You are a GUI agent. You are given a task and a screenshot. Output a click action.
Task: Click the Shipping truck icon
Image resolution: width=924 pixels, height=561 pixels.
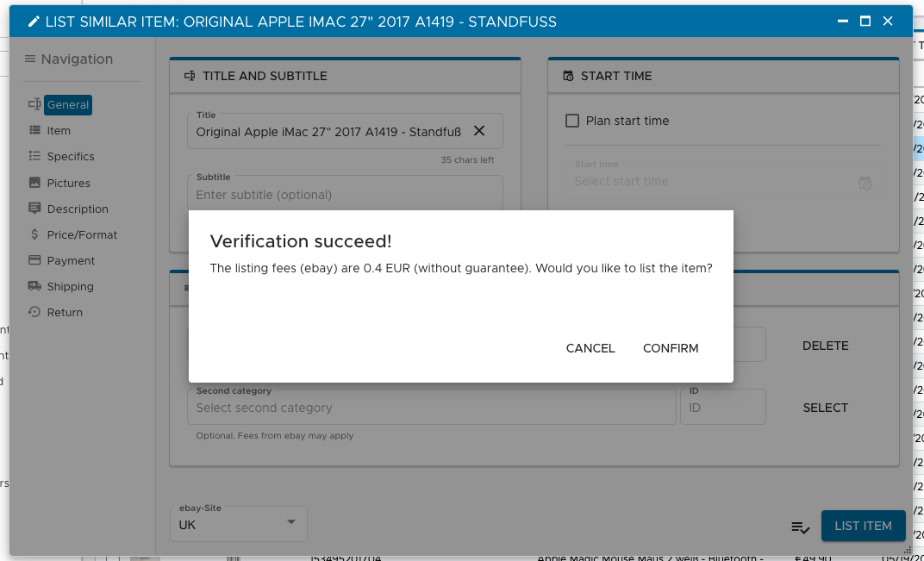pos(34,286)
